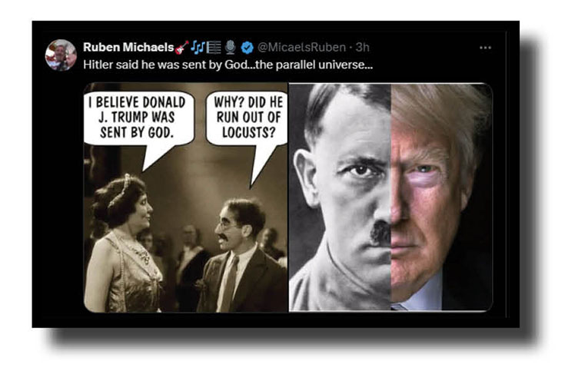
Task: Click the guitar emoji beside the name
Action: 182,47
